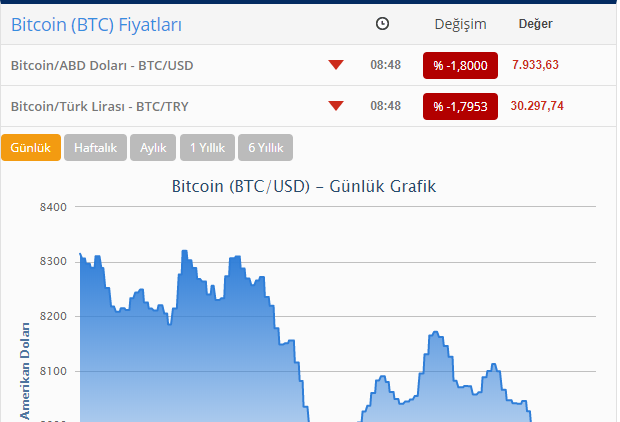The width and height of the screenshot is (620, 422).
Task: Click the % -1,7953 change badge
Action: 460,106
